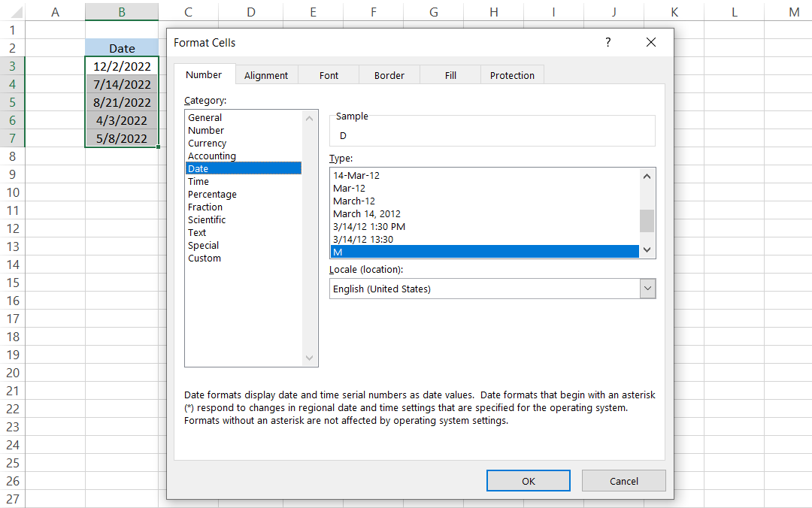The height and width of the screenshot is (508, 812).
Task: Select column D header
Action: click(250, 12)
